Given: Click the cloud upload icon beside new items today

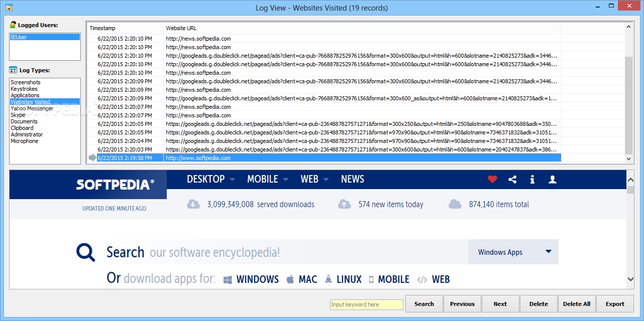Looking at the screenshot, I should [345, 204].
